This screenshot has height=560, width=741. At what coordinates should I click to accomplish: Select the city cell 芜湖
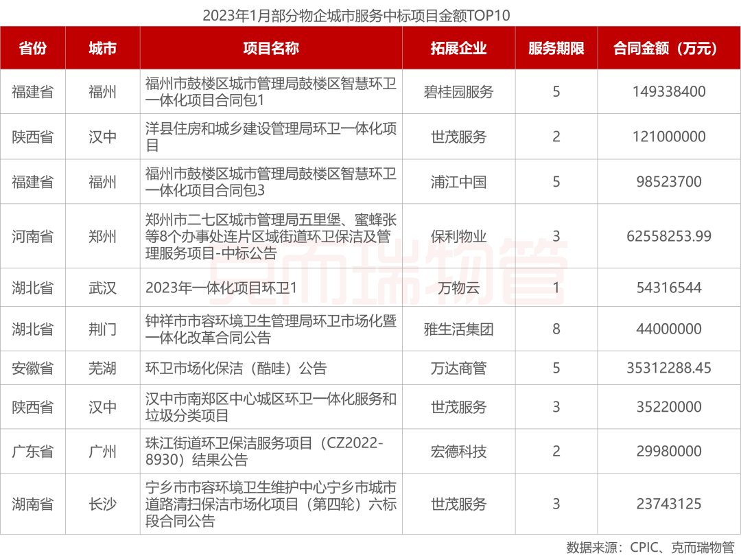[102, 368]
